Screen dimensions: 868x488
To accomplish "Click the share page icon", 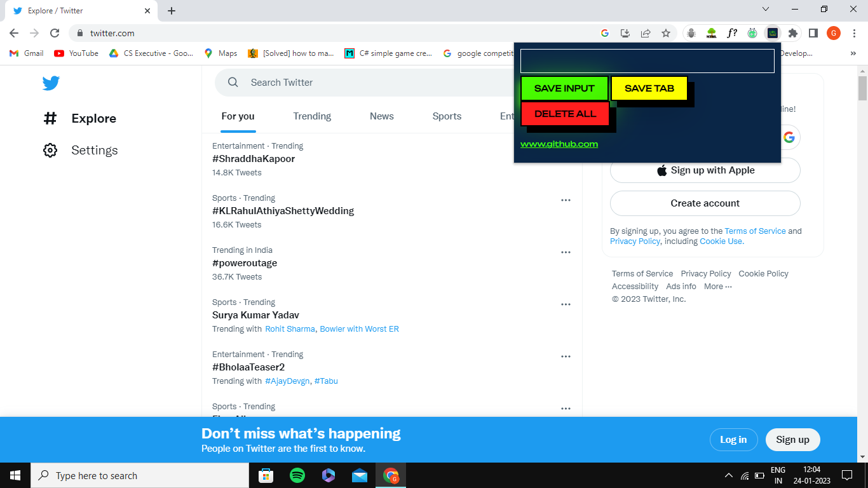I will [646, 33].
